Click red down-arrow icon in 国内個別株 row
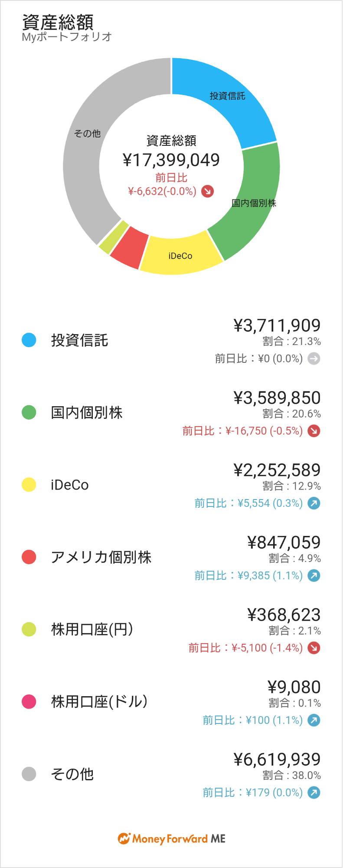 (314, 431)
